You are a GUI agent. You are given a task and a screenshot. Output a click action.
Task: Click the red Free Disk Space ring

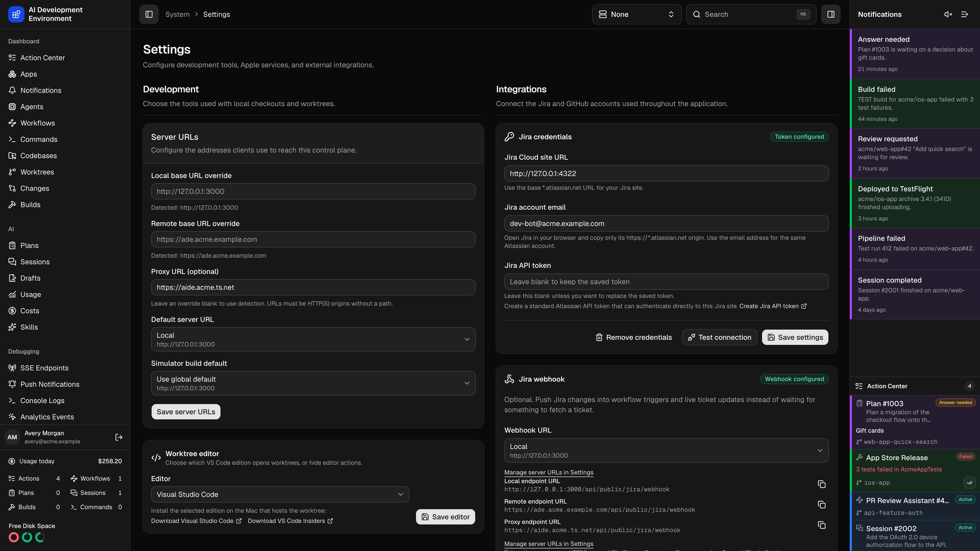coord(14,537)
